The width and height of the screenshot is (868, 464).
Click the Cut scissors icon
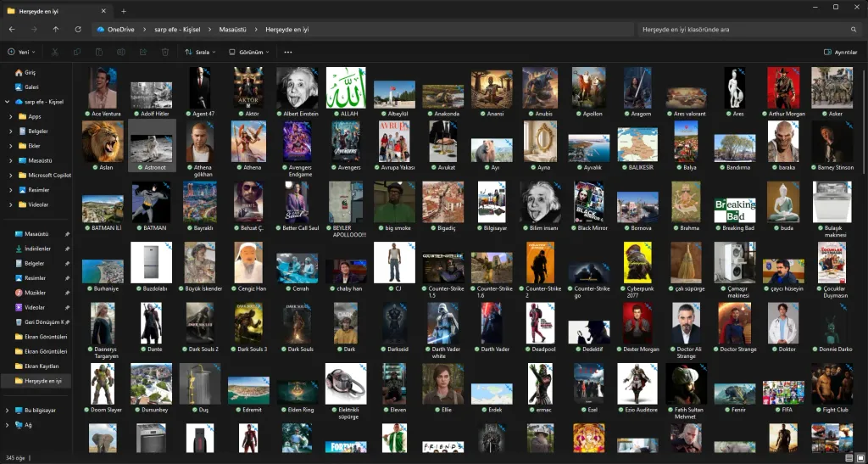coord(55,52)
